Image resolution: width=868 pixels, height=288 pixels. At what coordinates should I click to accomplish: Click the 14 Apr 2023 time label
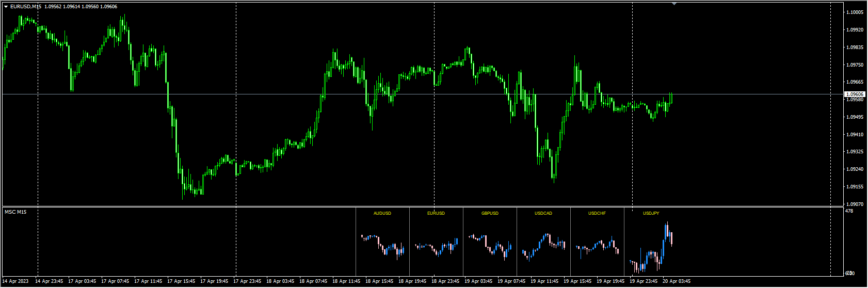point(16,281)
